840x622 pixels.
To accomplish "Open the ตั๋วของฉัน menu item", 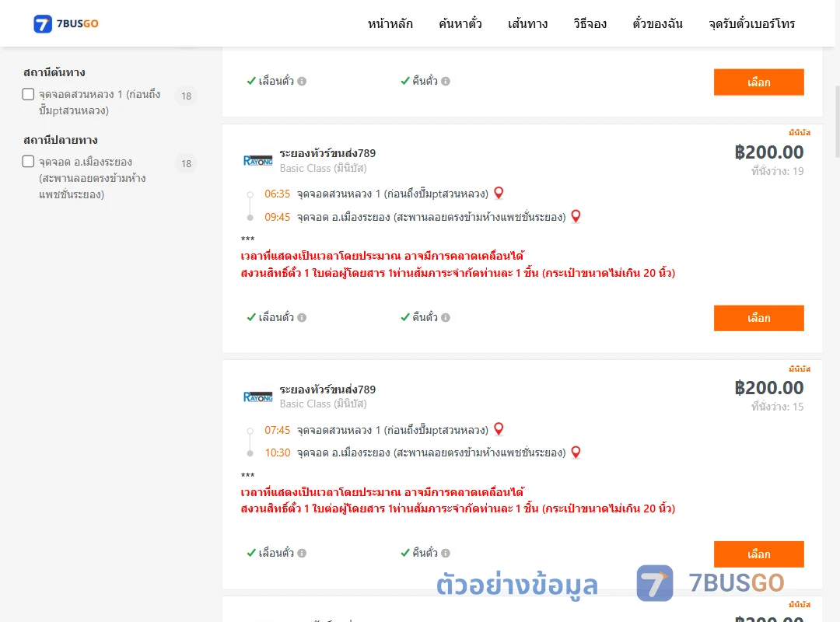I will pyautogui.click(x=657, y=23).
